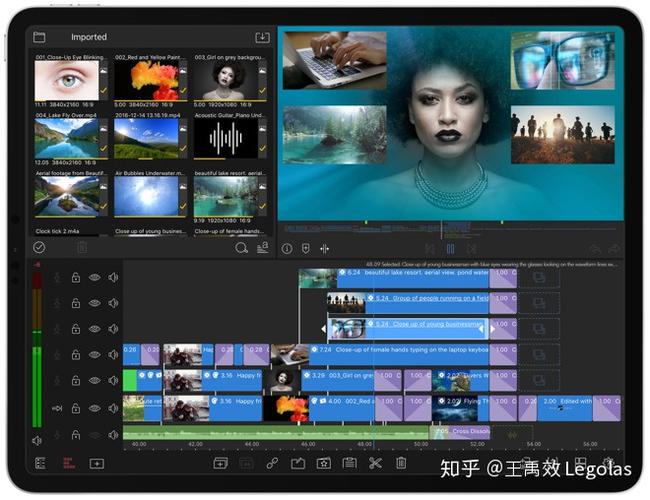Tap the insert clip icon in bottom toolbar
The height and width of the screenshot is (500, 650).
pyautogui.click(x=220, y=463)
